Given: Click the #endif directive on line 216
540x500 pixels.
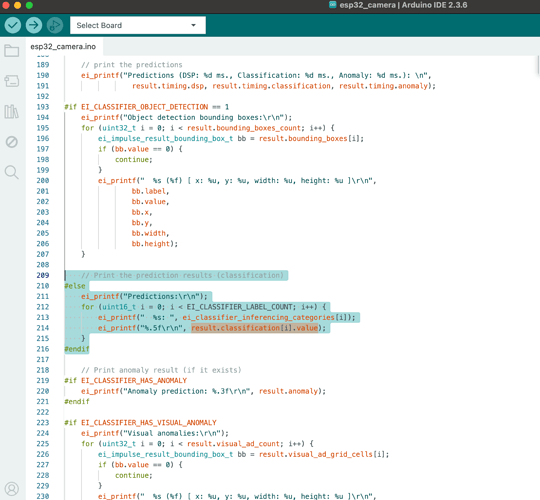Looking at the screenshot, I should [76, 349].
